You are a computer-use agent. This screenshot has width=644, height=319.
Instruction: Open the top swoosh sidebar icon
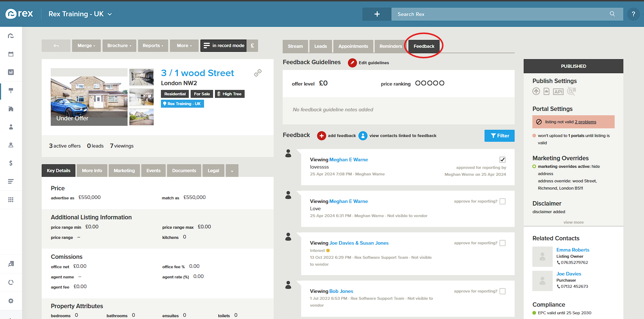coord(11,36)
